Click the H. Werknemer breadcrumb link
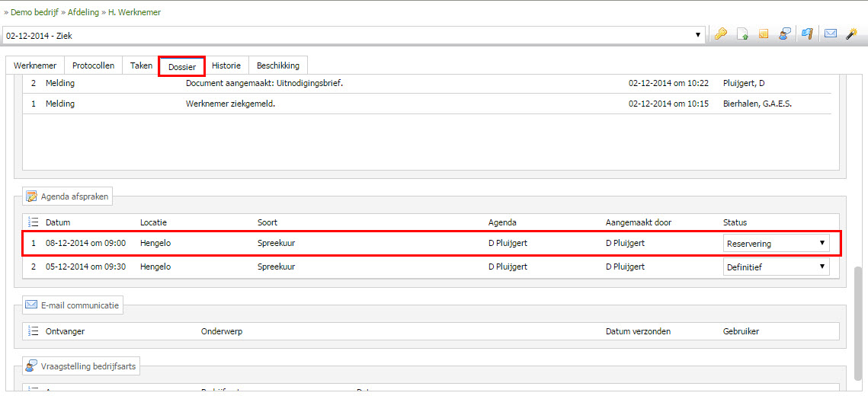This screenshot has width=868, height=396. pyautogui.click(x=136, y=12)
